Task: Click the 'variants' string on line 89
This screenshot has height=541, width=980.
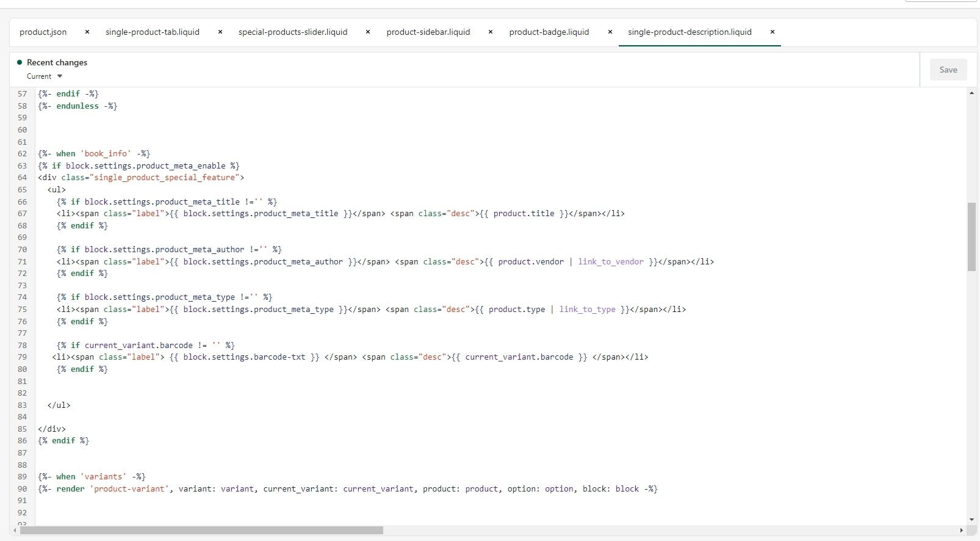Action: coord(104,477)
